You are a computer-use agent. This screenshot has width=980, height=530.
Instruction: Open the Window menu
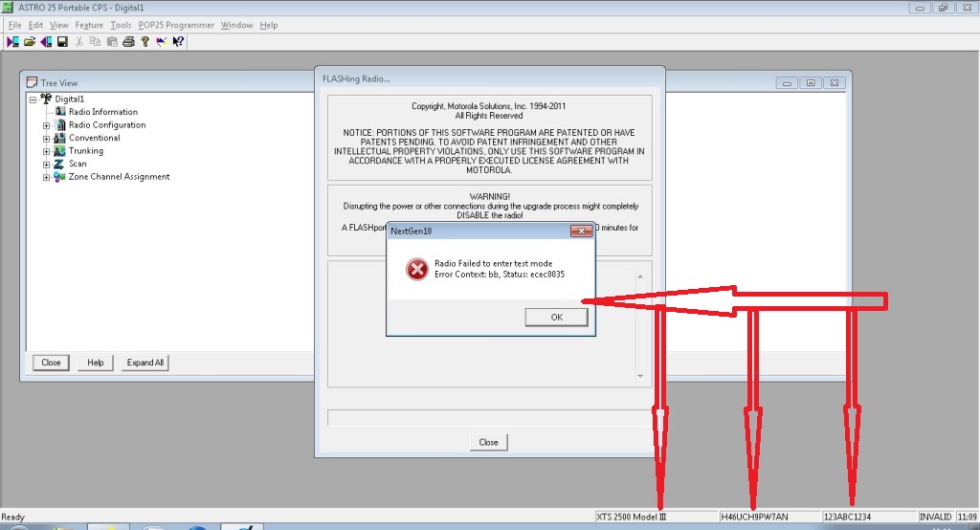237,25
